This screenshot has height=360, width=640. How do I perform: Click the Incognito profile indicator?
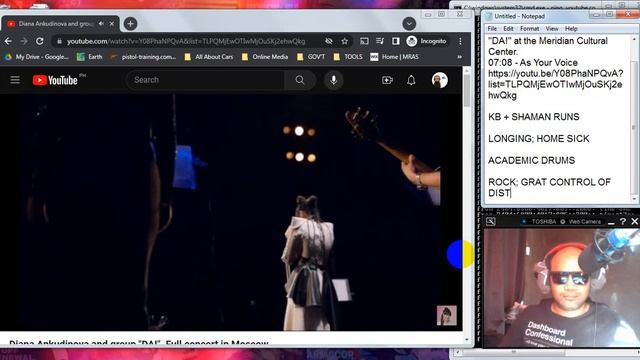tap(427, 41)
